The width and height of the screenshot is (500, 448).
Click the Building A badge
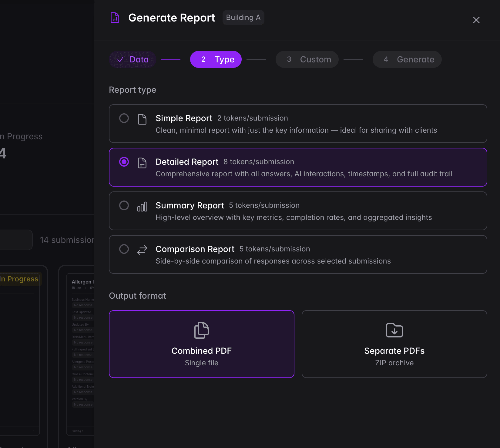tap(243, 17)
